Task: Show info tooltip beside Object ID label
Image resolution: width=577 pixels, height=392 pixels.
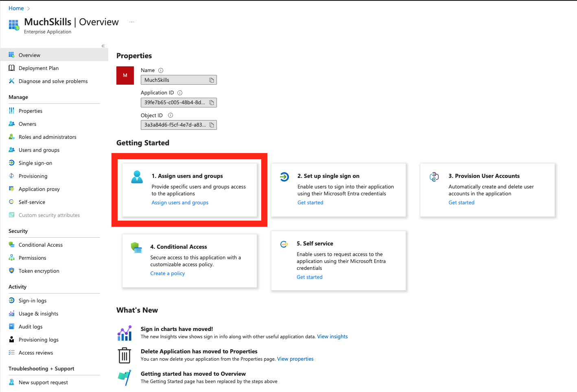Action: tap(170, 115)
